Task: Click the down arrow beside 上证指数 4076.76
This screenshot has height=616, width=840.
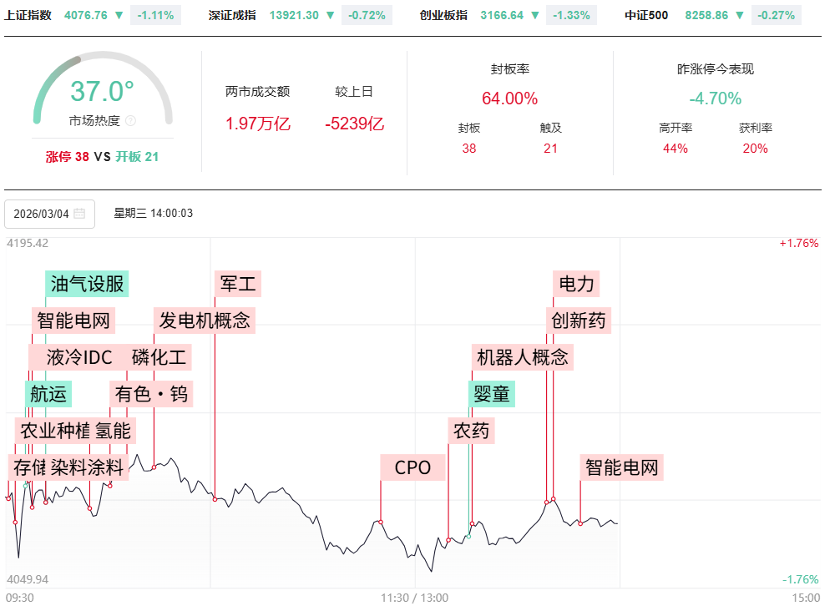Action: 119,15
